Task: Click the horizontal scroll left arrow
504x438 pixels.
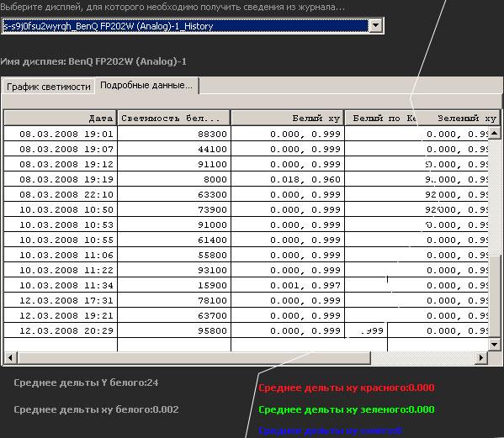Action: [10, 358]
